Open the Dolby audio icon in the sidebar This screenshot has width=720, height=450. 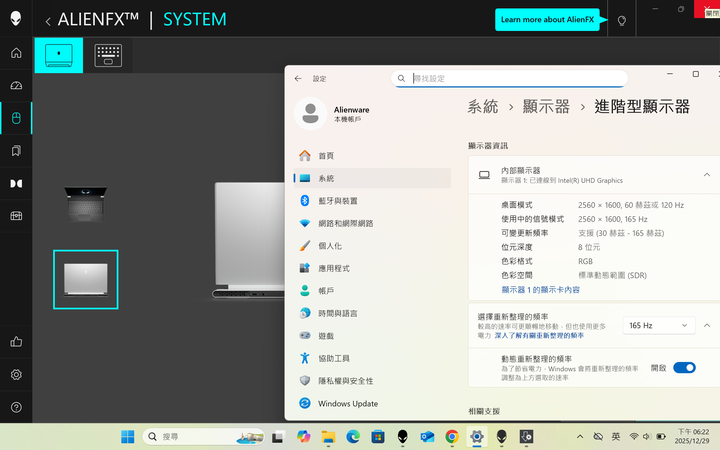[16, 183]
